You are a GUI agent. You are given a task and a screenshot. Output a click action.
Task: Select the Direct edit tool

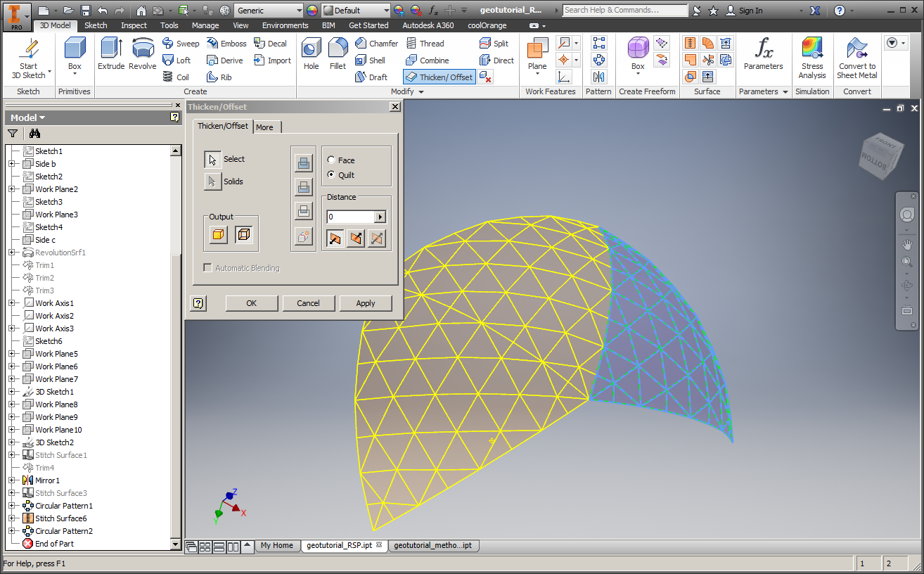(x=496, y=60)
